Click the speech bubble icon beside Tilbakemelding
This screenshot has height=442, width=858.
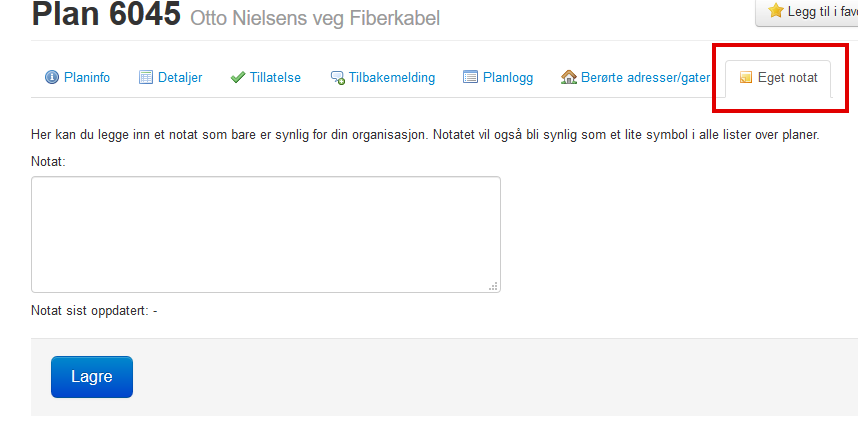pyautogui.click(x=338, y=78)
